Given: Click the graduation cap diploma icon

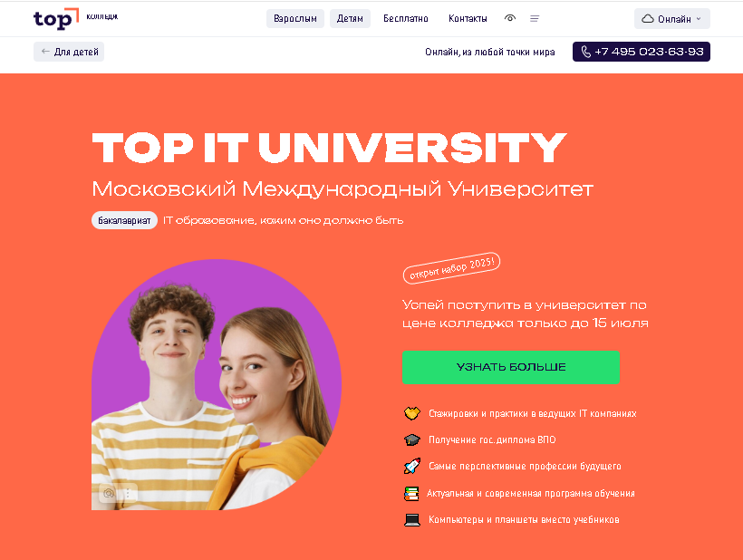Looking at the screenshot, I should coord(411,439).
